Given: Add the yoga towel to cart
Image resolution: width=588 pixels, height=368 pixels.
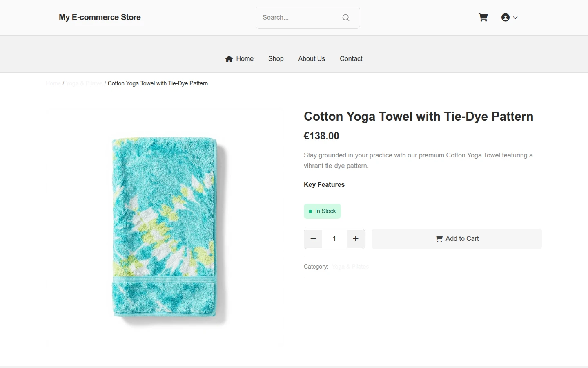Looking at the screenshot, I should tap(457, 239).
